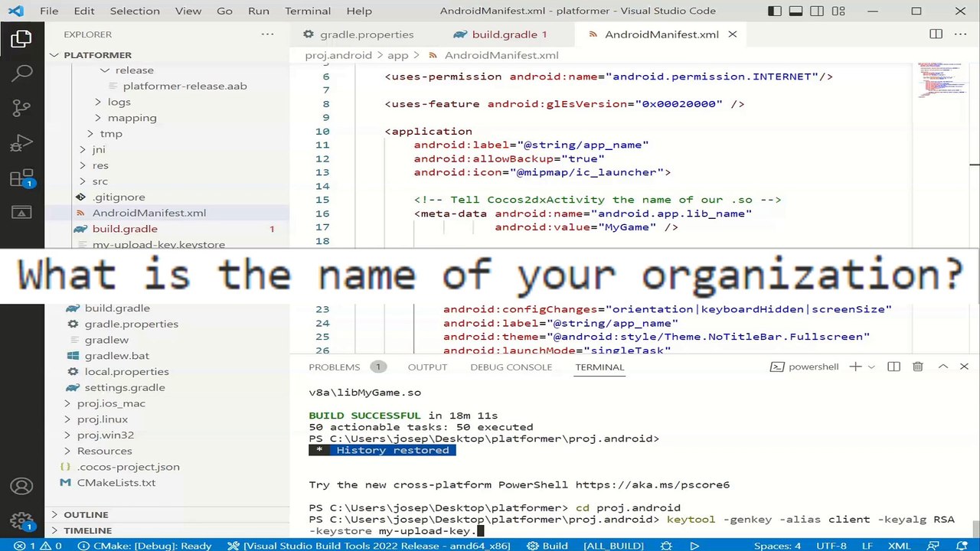Split the terminal panel
980x551 pixels.
coord(893,367)
